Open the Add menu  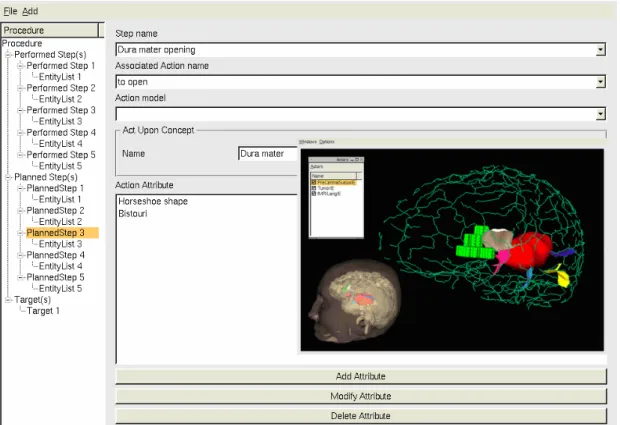point(30,11)
